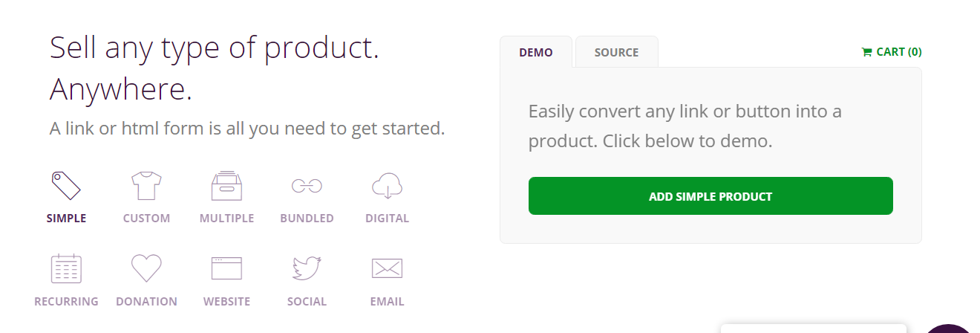Click the Simple label text
980x333 pixels.
[66, 219]
